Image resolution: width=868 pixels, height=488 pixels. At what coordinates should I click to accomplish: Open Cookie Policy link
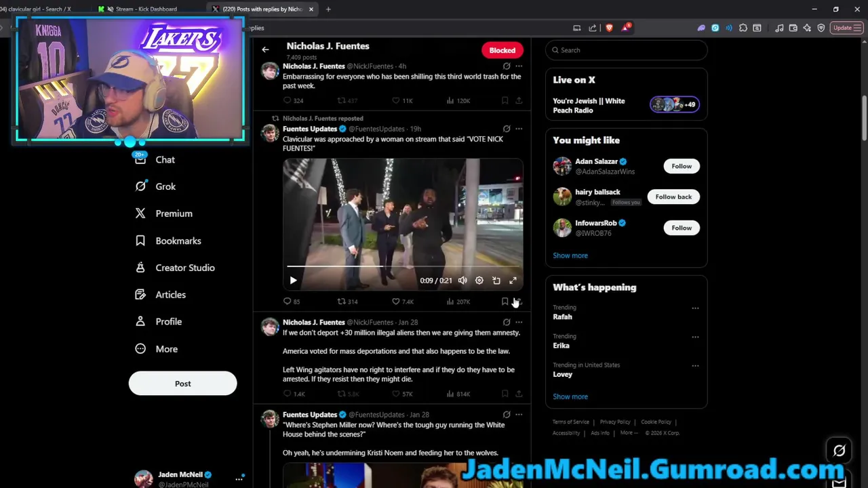(x=656, y=422)
